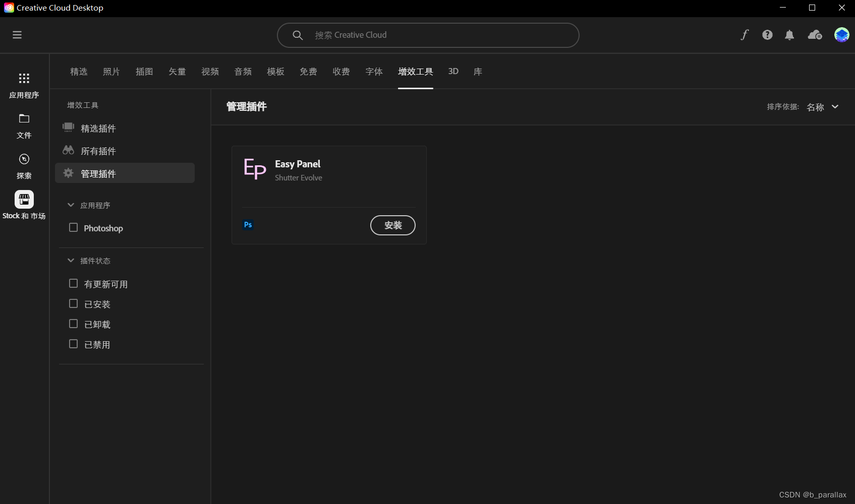The width and height of the screenshot is (855, 504).
Task: Check the 已禁用 filter
Action: click(73, 344)
